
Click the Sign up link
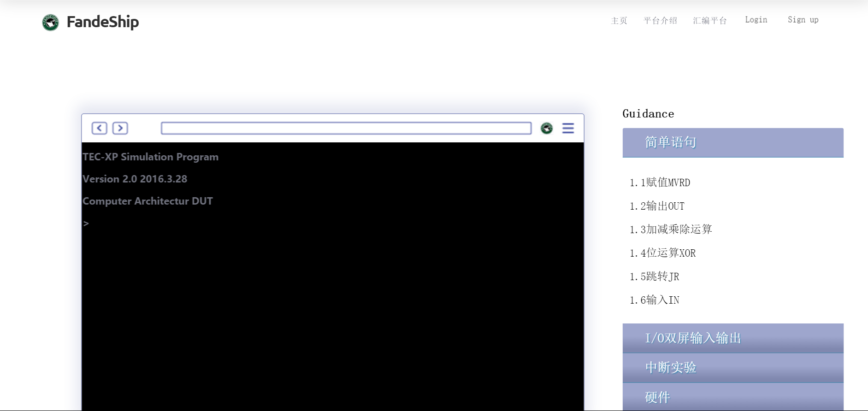click(x=803, y=20)
